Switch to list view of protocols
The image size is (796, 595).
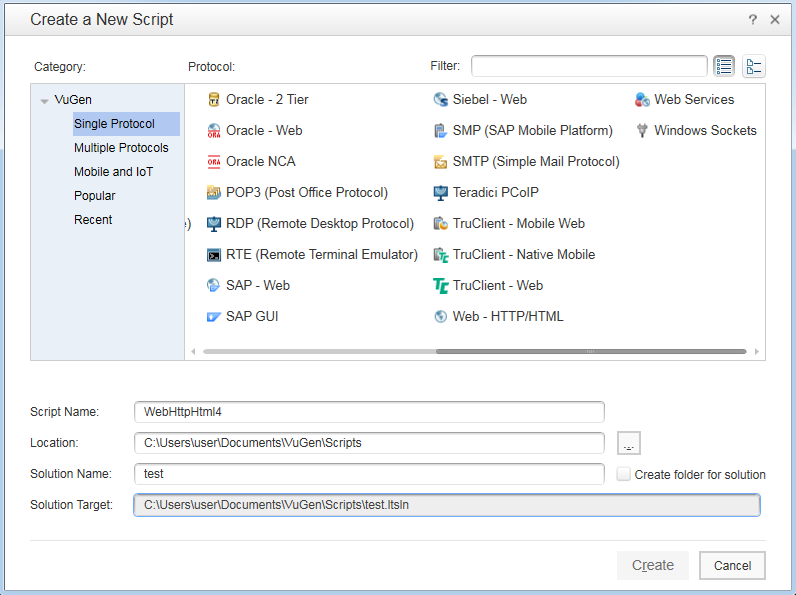pyautogui.click(x=724, y=67)
